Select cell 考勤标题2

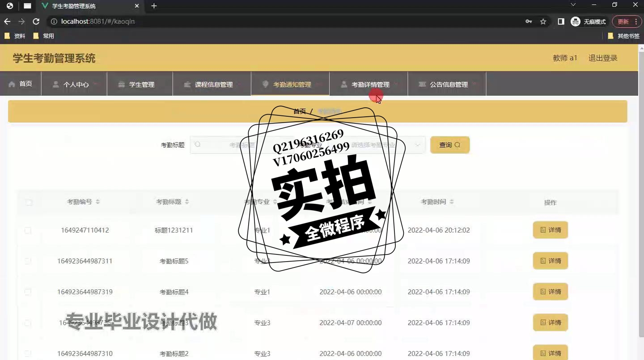point(174,354)
